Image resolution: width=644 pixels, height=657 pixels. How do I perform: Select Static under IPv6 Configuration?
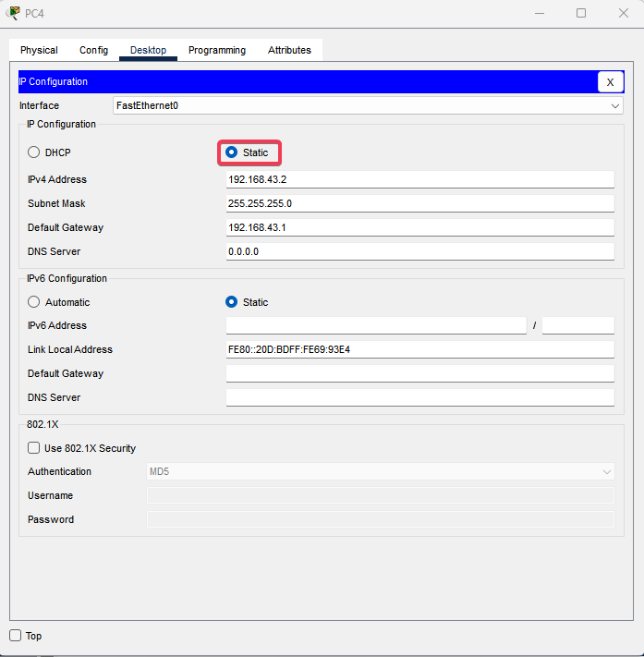point(232,302)
